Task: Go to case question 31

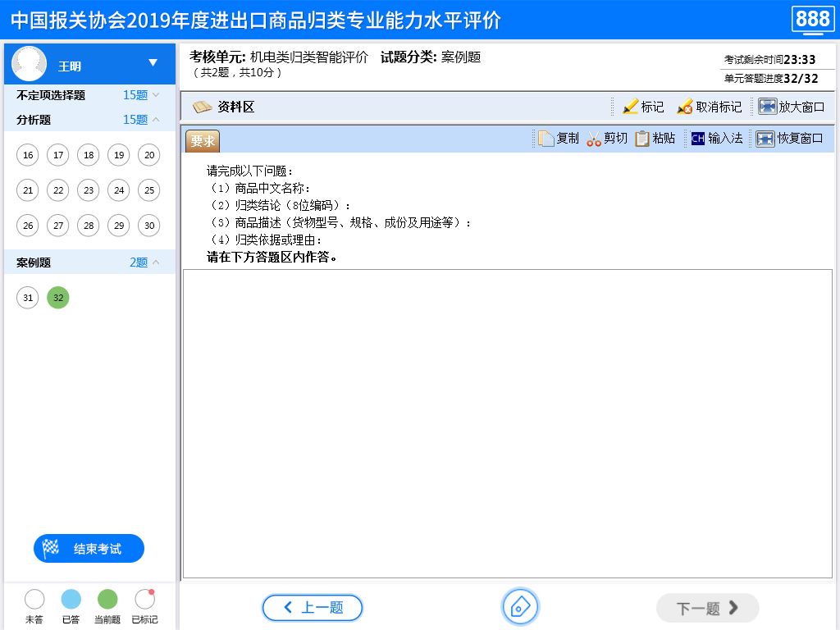Action: coord(28,297)
